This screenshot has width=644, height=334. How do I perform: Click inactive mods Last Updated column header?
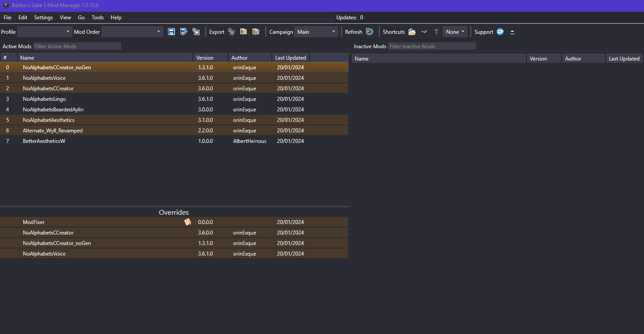(x=624, y=59)
